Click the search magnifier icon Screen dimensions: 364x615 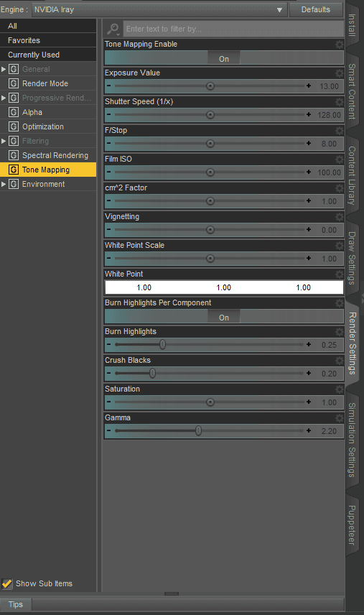pyautogui.click(x=113, y=29)
